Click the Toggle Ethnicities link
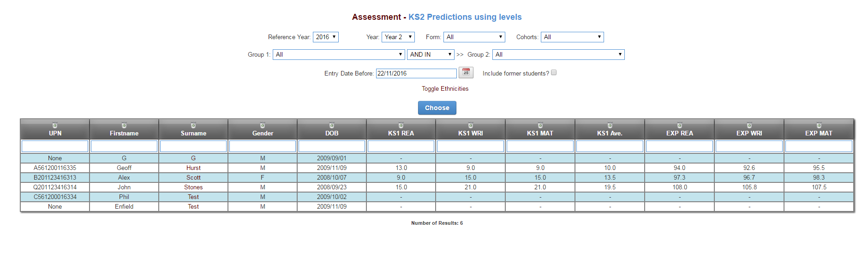868x269 pixels. pos(445,89)
